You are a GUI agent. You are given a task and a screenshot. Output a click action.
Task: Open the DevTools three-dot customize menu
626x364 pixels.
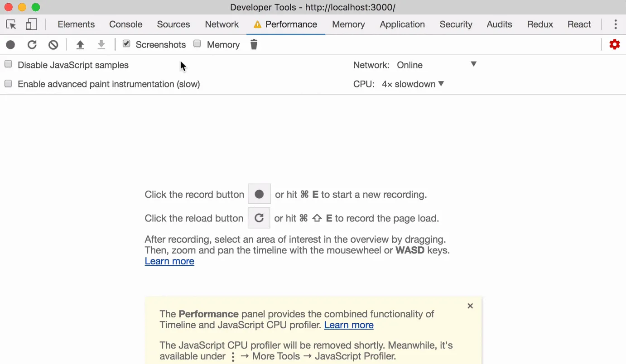(x=615, y=24)
